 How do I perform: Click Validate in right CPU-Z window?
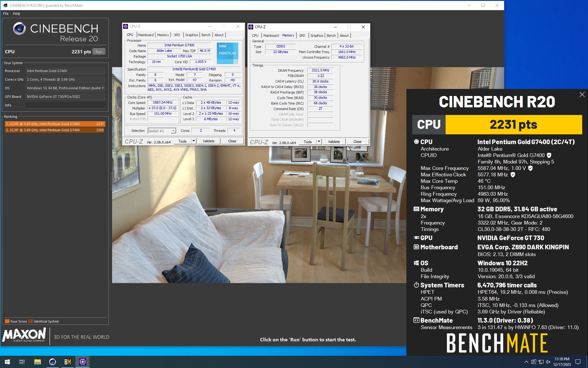(334, 142)
